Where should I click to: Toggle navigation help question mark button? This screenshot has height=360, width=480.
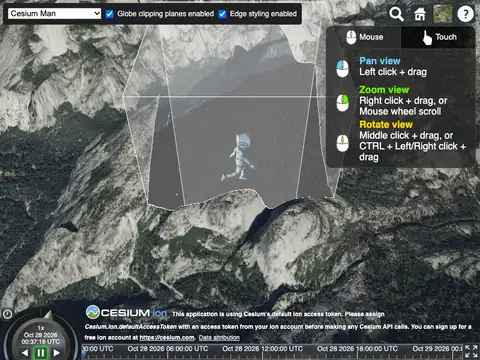[465, 14]
